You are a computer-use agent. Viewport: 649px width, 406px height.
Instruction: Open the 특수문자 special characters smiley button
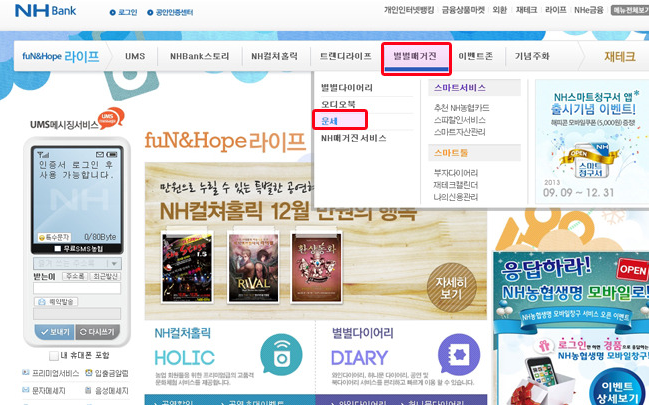click(x=54, y=237)
